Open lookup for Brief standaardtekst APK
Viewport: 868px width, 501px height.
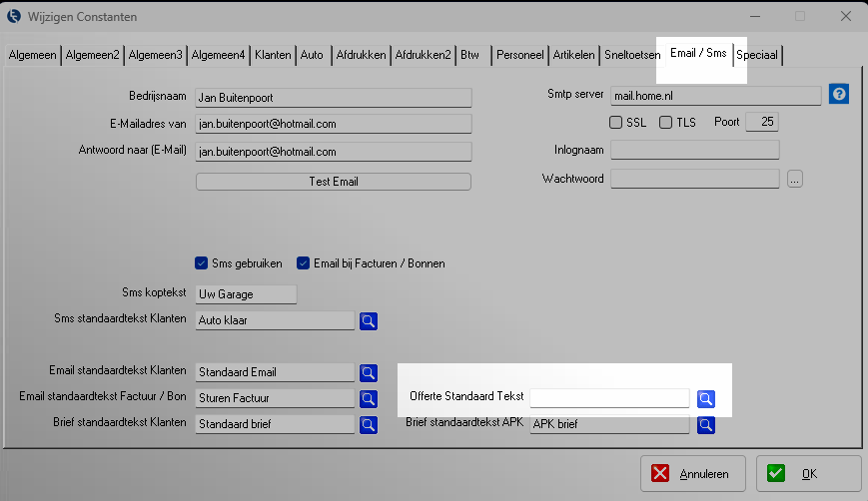pyautogui.click(x=706, y=424)
